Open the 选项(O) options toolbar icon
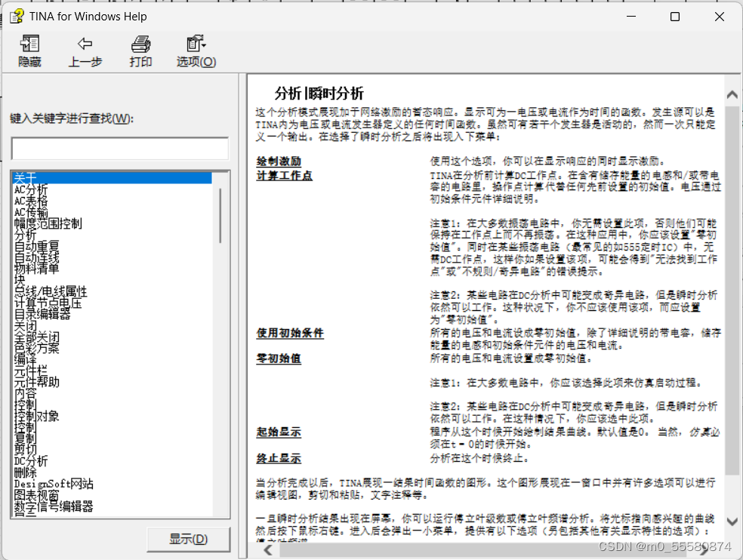The height and width of the screenshot is (560, 743). pos(195,51)
